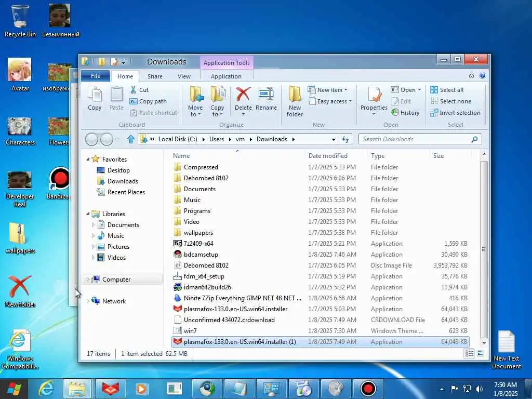Click the search magnifier icon
532x399 pixels.
click(475, 139)
